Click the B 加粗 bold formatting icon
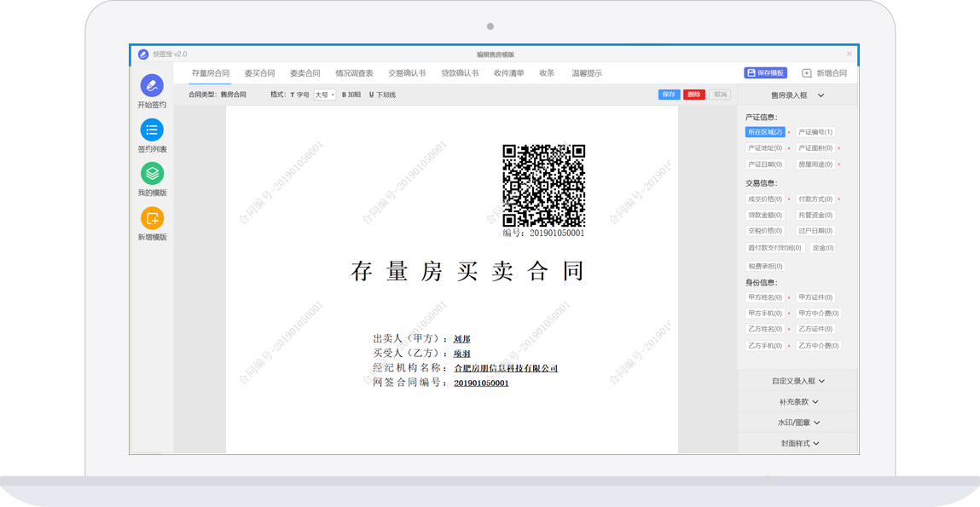Viewport: 980px width, 507px height. click(x=351, y=95)
